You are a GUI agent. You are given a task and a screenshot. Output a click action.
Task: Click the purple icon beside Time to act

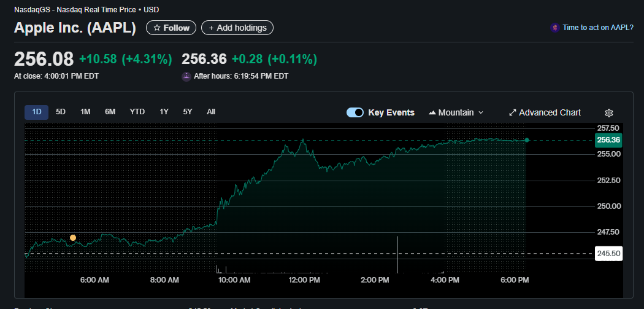click(555, 28)
